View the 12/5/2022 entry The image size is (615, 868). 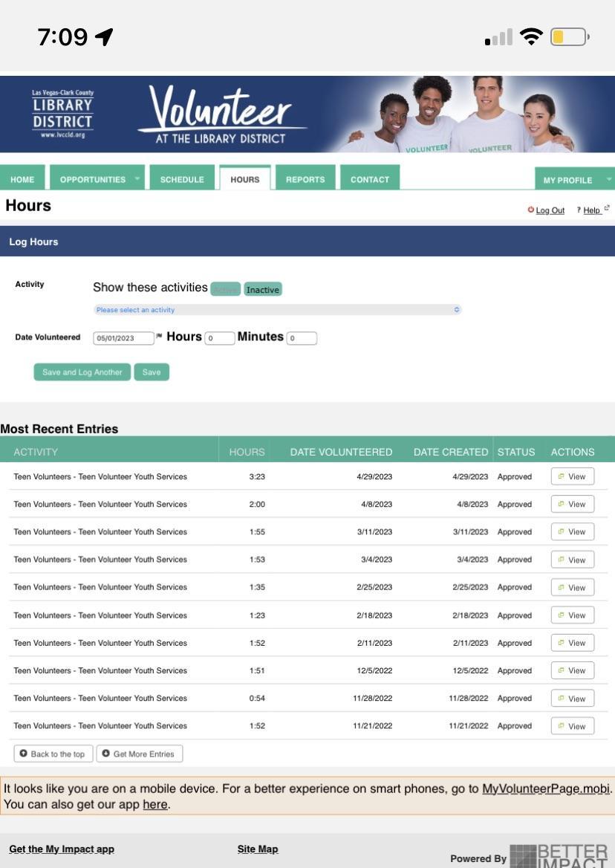[x=573, y=670]
